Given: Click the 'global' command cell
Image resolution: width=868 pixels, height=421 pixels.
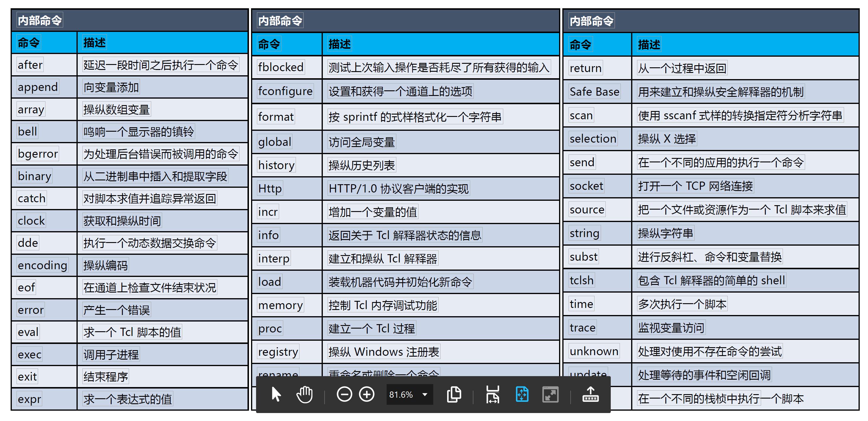Looking at the screenshot, I should click(287, 142).
